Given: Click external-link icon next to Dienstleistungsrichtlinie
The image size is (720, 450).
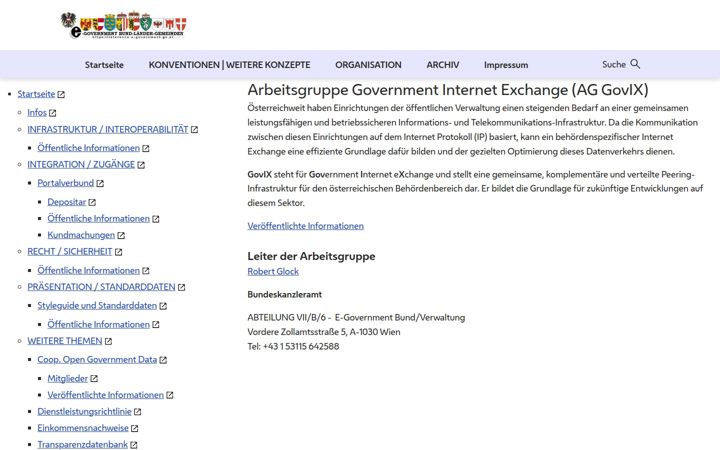Looking at the screenshot, I should tap(138, 412).
